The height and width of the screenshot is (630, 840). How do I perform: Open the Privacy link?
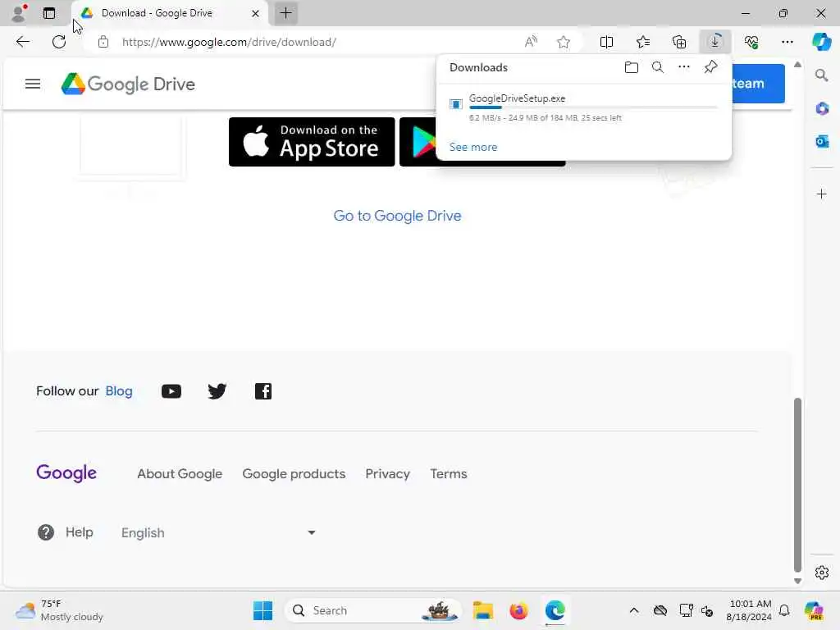pyautogui.click(x=387, y=473)
